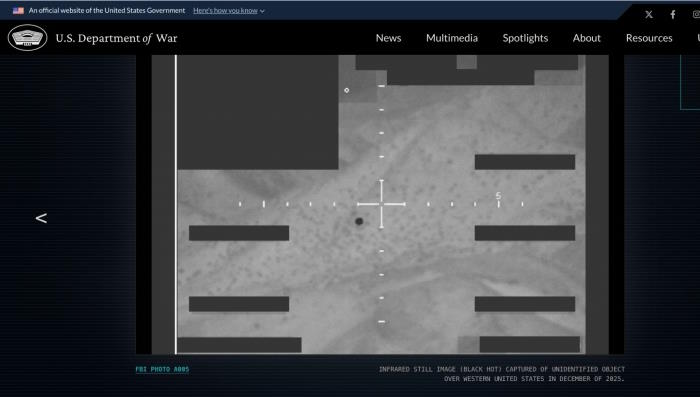The image size is (700, 397).
Task: Open the "FBI PHOTO A005" link
Action: 162,369
